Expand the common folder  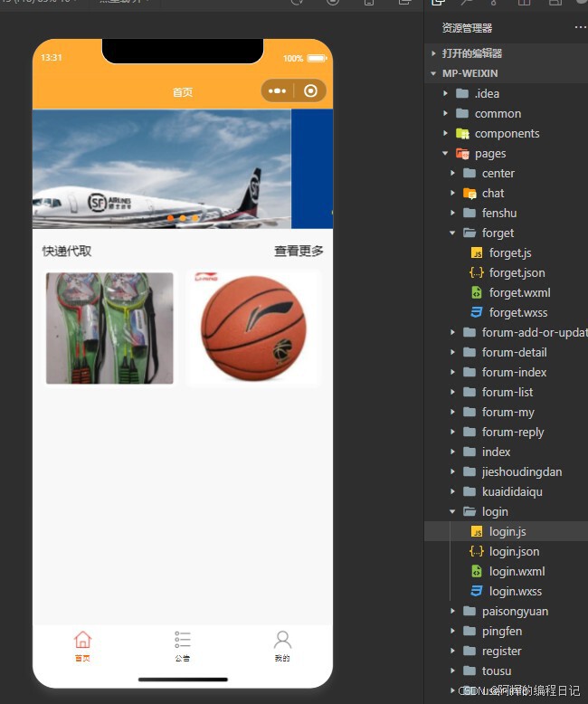[506, 113]
